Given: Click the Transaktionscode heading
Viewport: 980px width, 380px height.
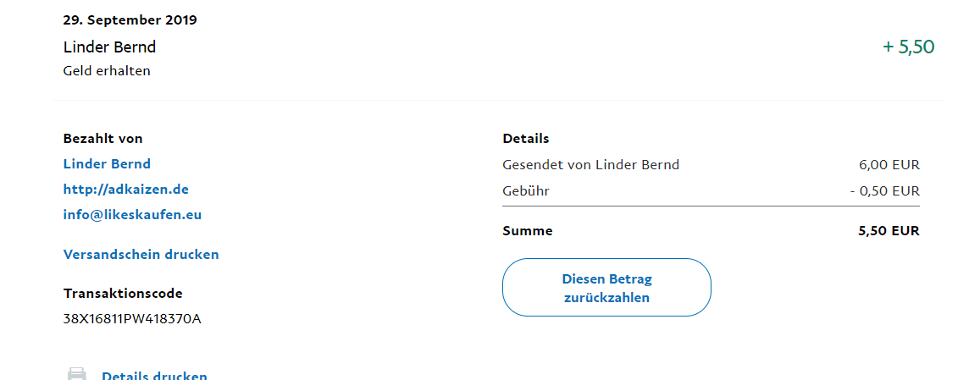Looking at the screenshot, I should pos(123,294).
